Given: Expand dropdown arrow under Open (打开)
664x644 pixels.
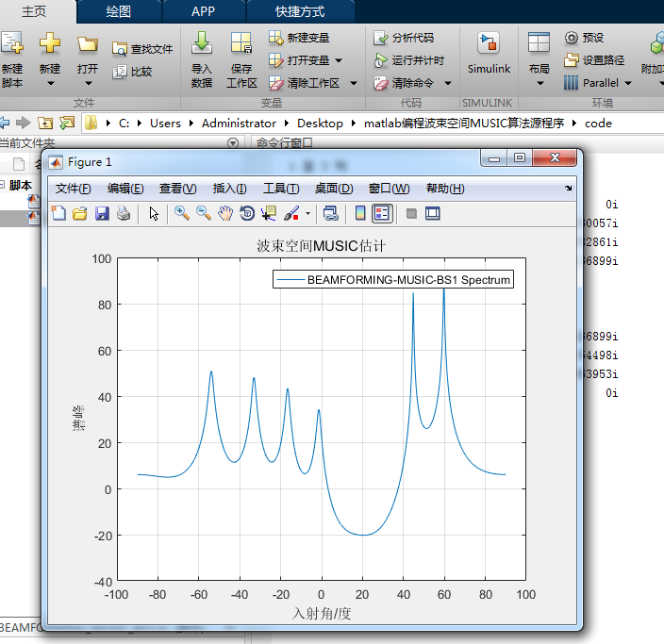Looking at the screenshot, I should [88, 83].
